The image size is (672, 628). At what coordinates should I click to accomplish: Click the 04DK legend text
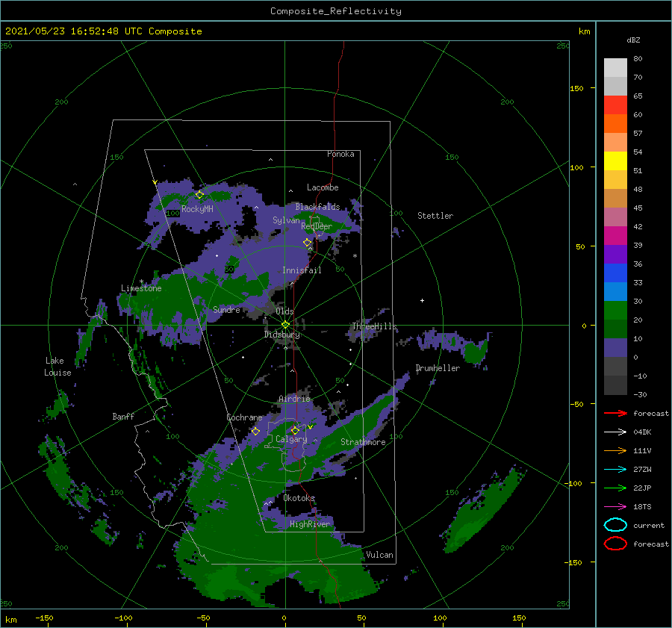click(642, 432)
